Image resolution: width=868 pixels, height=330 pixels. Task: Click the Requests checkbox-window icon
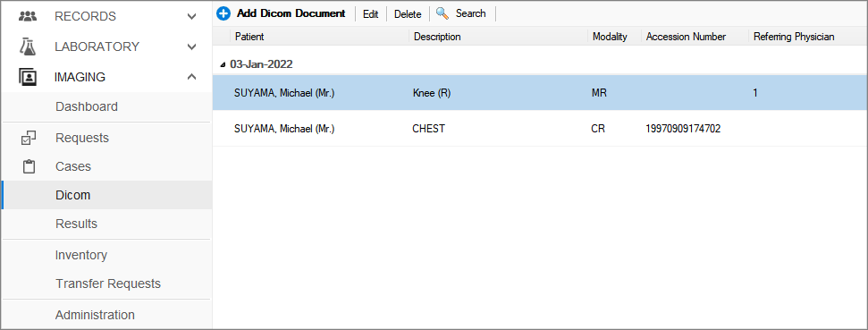[29, 138]
